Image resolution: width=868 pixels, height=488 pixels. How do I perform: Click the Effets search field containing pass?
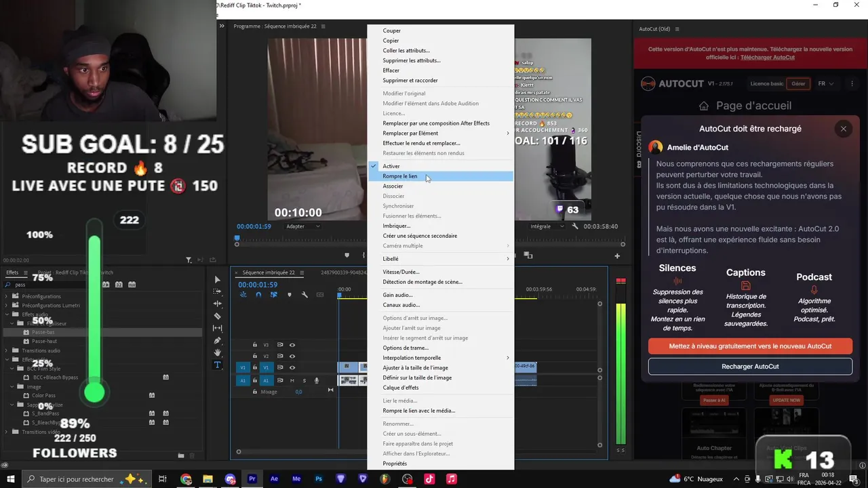(x=51, y=285)
